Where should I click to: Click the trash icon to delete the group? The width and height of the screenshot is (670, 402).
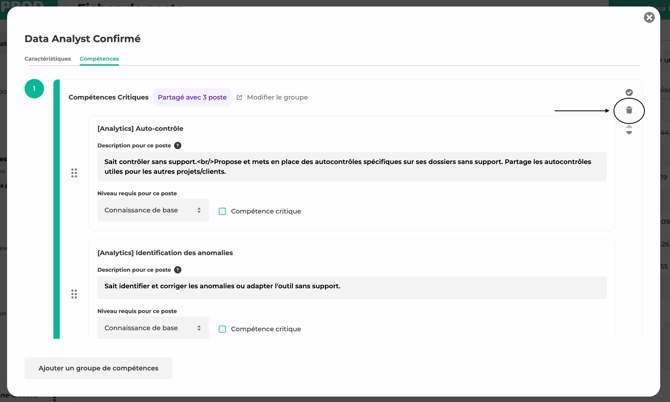click(x=629, y=110)
